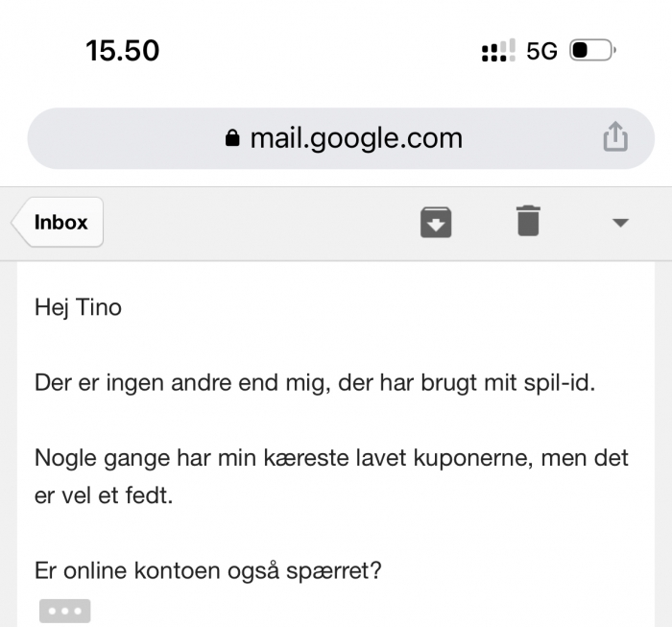The width and height of the screenshot is (672, 627).
Task: Tap the share icon in address bar
Action: (x=615, y=136)
